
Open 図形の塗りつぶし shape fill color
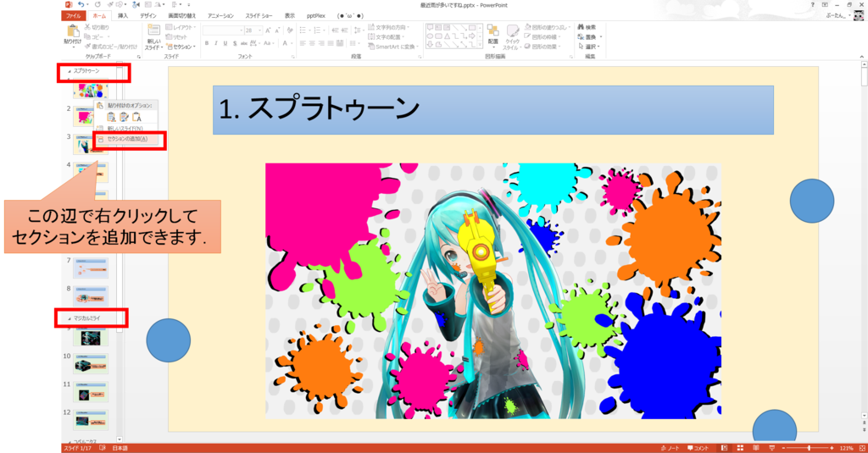click(x=547, y=27)
